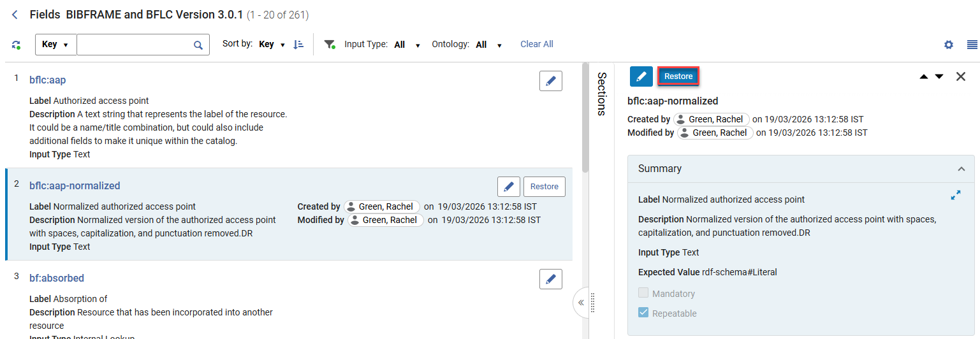Click the back arrow next to Fields

(x=15, y=15)
